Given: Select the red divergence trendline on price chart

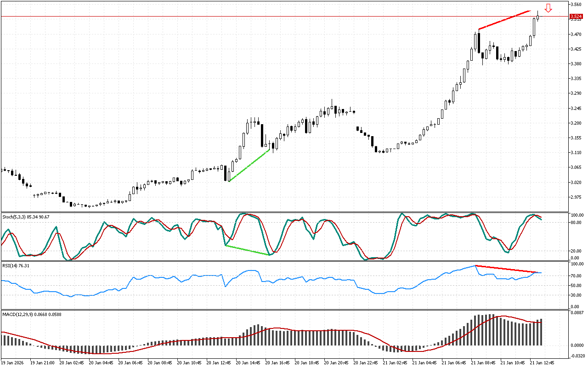Looking at the screenshot, I should [505, 20].
